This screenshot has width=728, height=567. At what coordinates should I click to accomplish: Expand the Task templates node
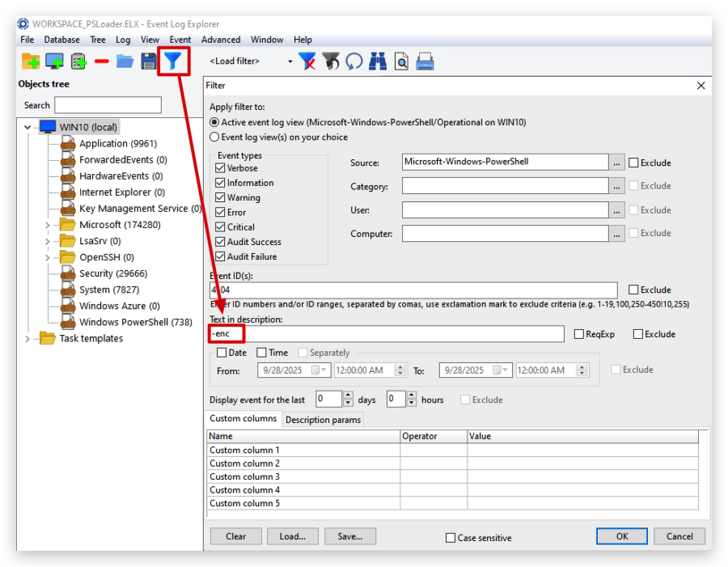click(28, 339)
